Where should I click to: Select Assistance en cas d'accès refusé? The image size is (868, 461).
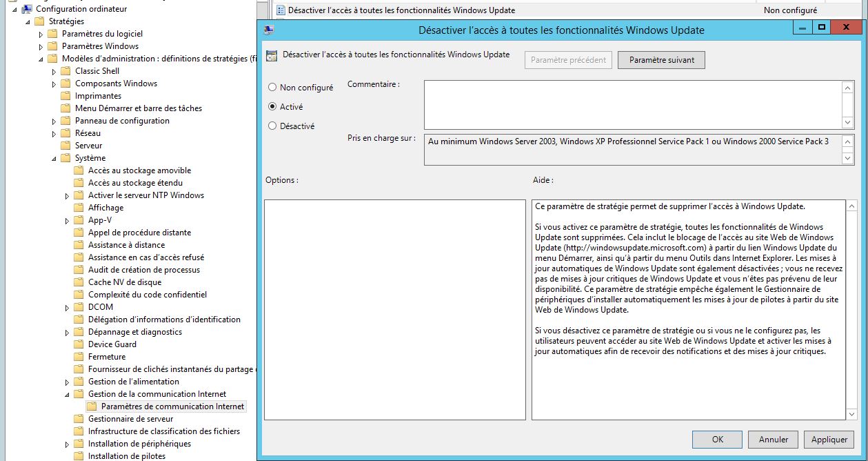[x=146, y=257]
